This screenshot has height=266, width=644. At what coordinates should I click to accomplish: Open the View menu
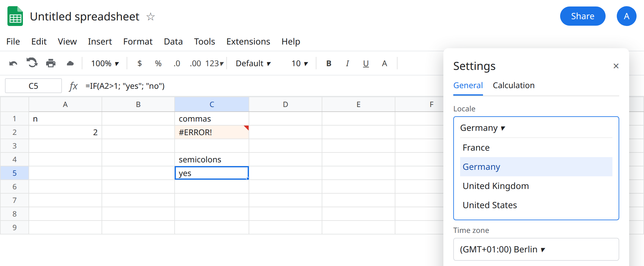(x=67, y=41)
